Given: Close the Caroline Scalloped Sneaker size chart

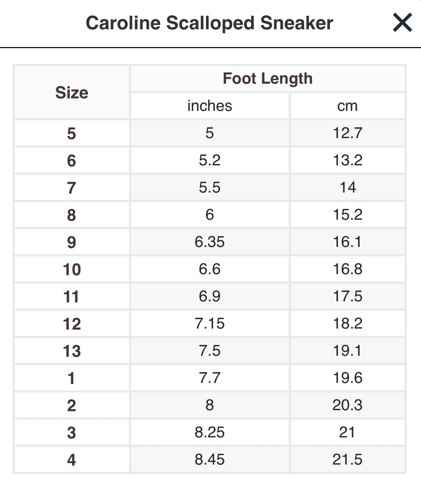Looking at the screenshot, I should point(402,23).
